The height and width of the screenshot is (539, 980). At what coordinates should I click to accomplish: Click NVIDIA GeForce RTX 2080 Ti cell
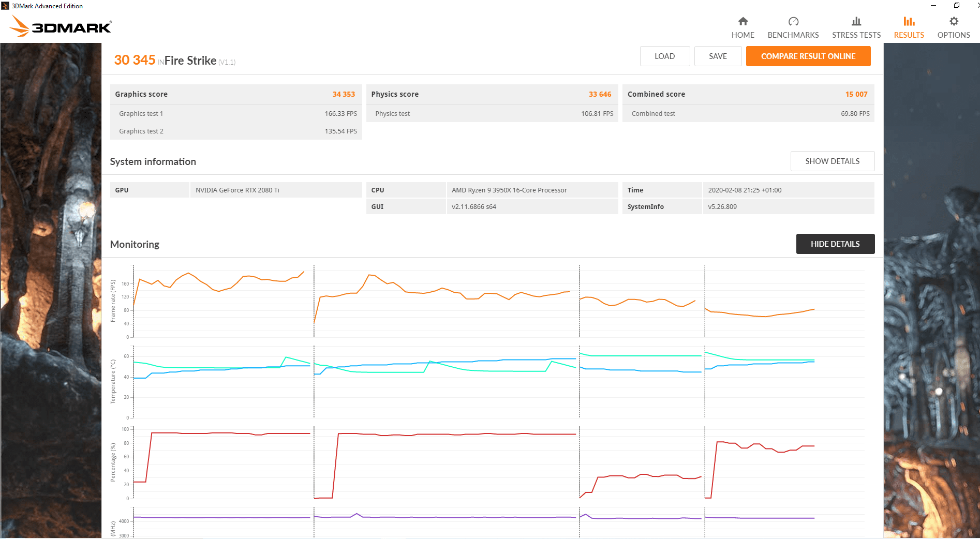pyautogui.click(x=276, y=190)
